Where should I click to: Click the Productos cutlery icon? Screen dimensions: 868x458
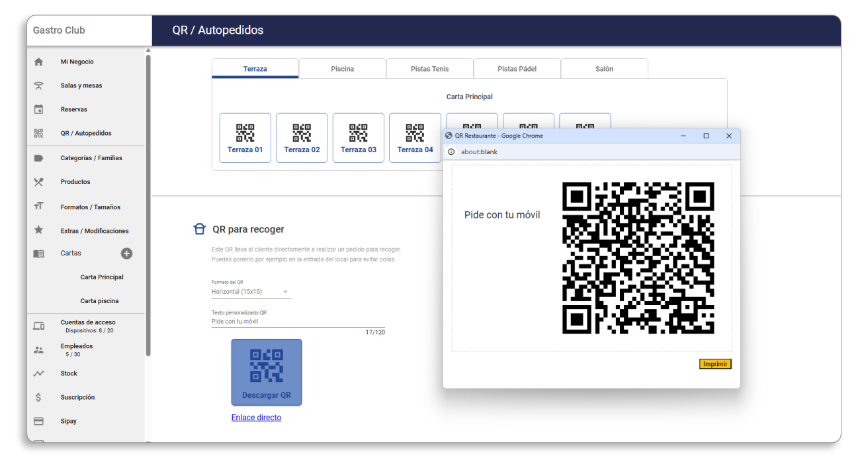pos(38,182)
